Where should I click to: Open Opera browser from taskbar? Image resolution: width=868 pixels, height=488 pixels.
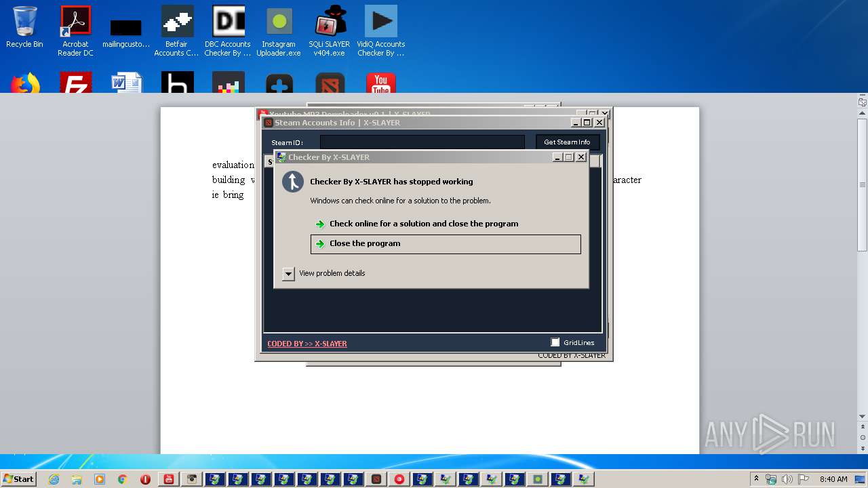coord(146,479)
